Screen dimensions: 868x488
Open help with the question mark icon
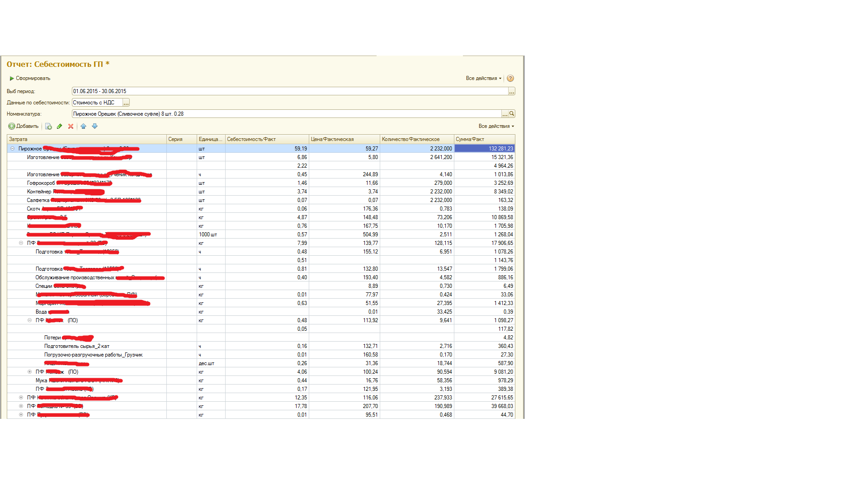click(x=510, y=78)
